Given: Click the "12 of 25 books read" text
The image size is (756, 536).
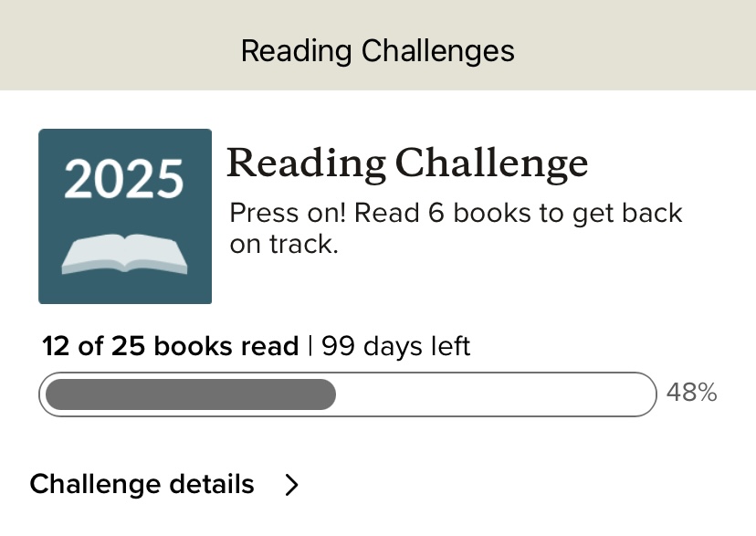Looking at the screenshot, I should [171, 347].
